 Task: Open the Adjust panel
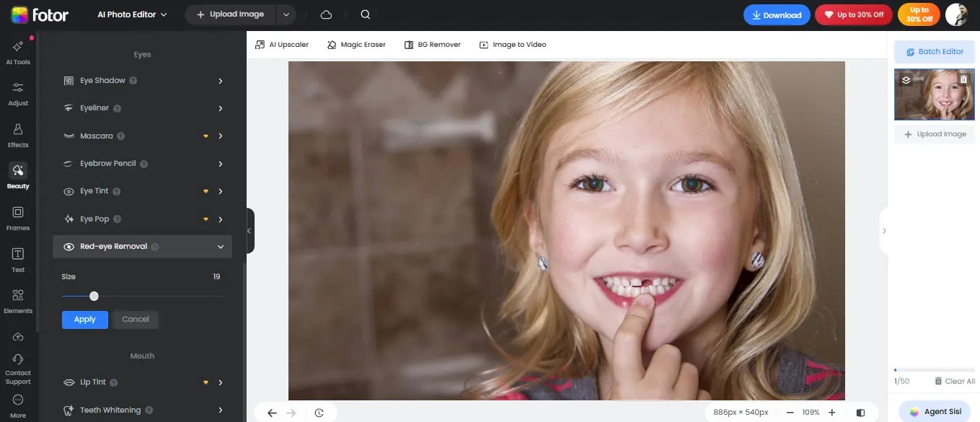tap(18, 94)
